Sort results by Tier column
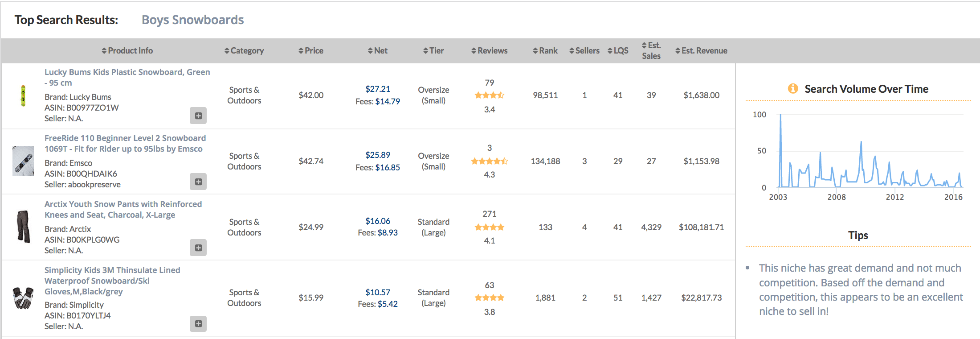Image resolution: width=980 pixels, height=339 pixels. (x=433, y=51)
